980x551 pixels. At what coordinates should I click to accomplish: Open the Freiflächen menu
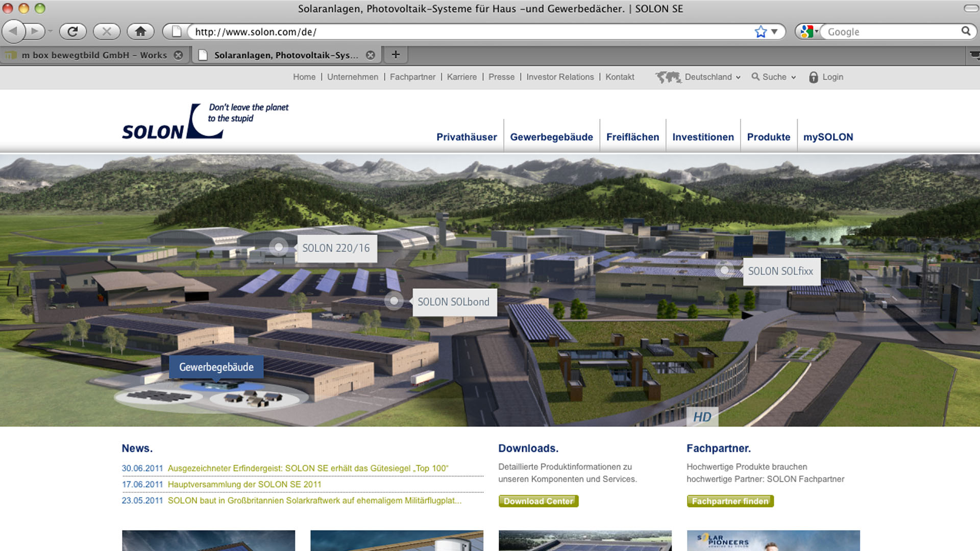tap(632, 137)
